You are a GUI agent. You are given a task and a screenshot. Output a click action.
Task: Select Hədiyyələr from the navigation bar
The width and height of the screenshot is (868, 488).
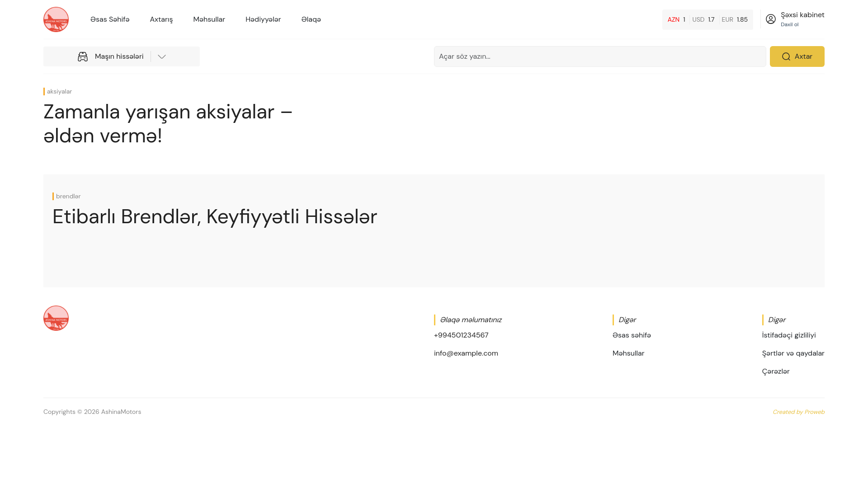[263, 19]
